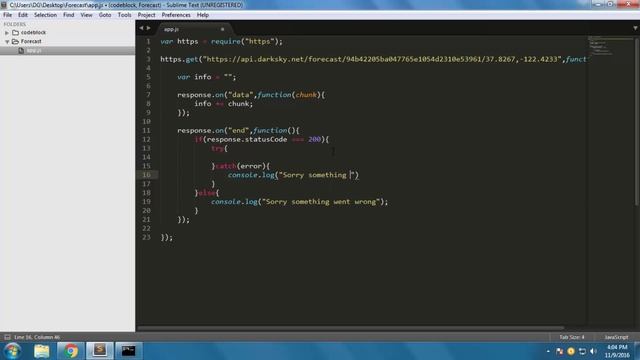This screenshot has height=360, width=640.
Task: Open the Windows Start button
Action: point(13,351)
